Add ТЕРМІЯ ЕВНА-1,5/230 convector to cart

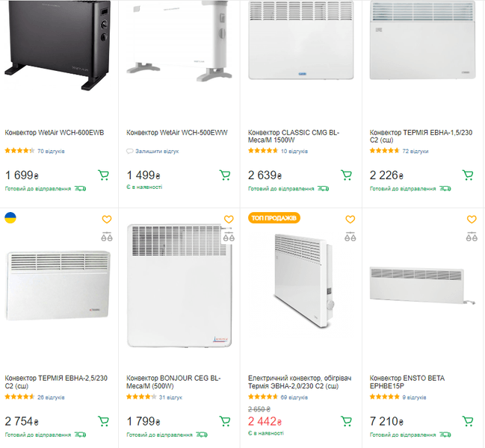[468, 175]
